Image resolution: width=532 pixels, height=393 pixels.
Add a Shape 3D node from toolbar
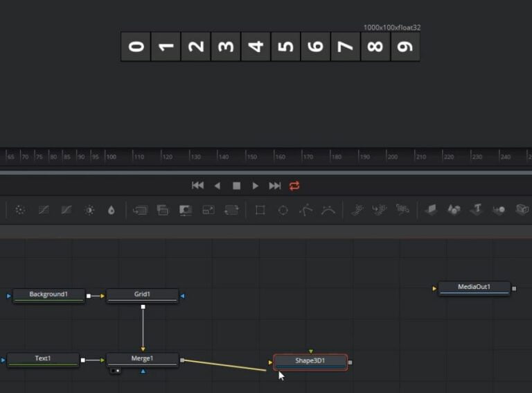click(454, 210)
